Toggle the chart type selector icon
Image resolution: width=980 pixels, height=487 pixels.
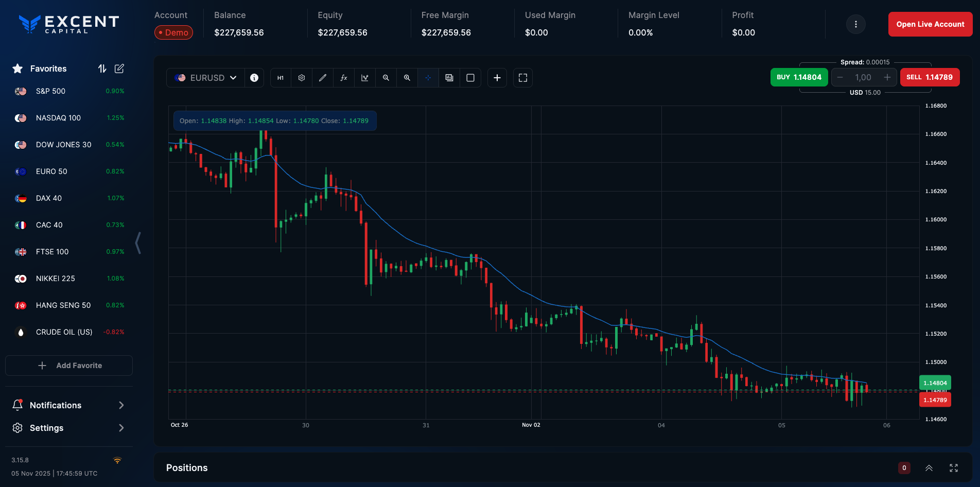coord(365,78)
